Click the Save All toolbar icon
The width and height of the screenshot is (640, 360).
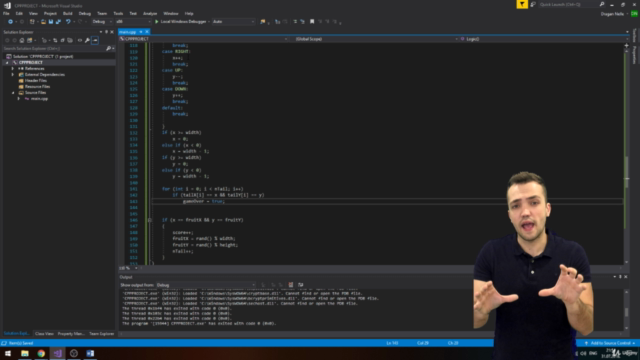pos(58,22)
